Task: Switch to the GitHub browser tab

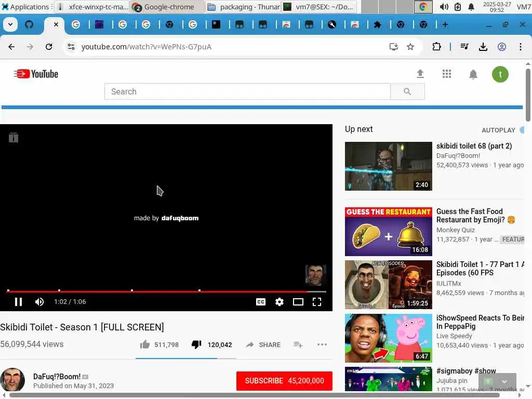Action: tap(29, 24)
